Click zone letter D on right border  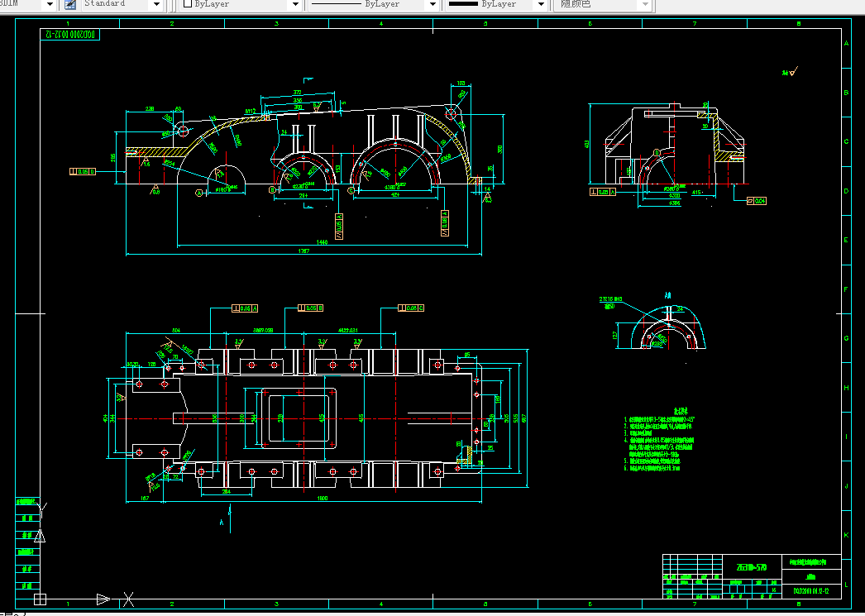846,191
